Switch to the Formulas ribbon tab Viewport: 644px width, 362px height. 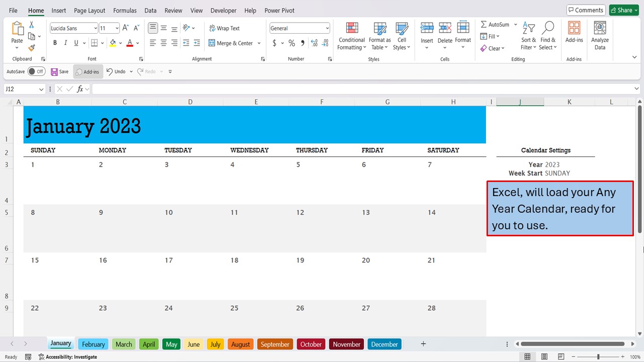125,10
